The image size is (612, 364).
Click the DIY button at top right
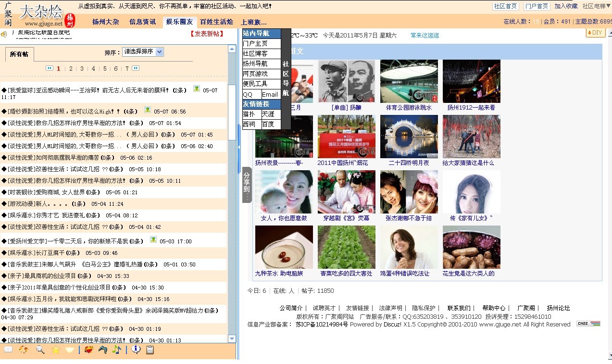(x=596, y=33)
